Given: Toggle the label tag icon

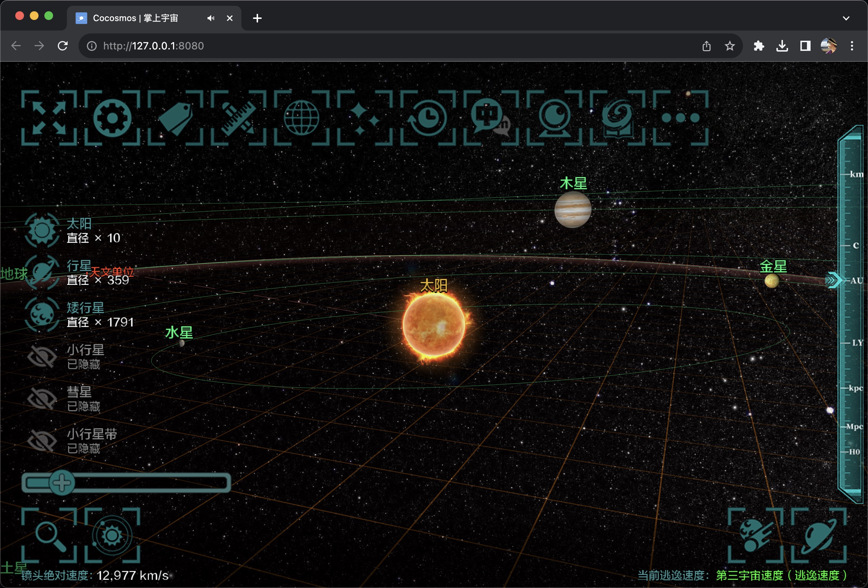Looking at the screenshot, I should point(175,118).
